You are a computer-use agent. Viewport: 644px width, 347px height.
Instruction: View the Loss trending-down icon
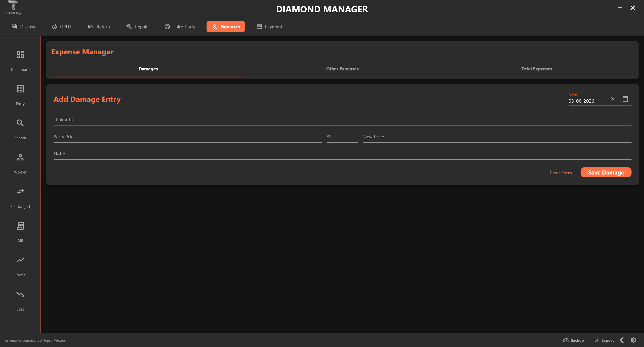pos(20,294)
